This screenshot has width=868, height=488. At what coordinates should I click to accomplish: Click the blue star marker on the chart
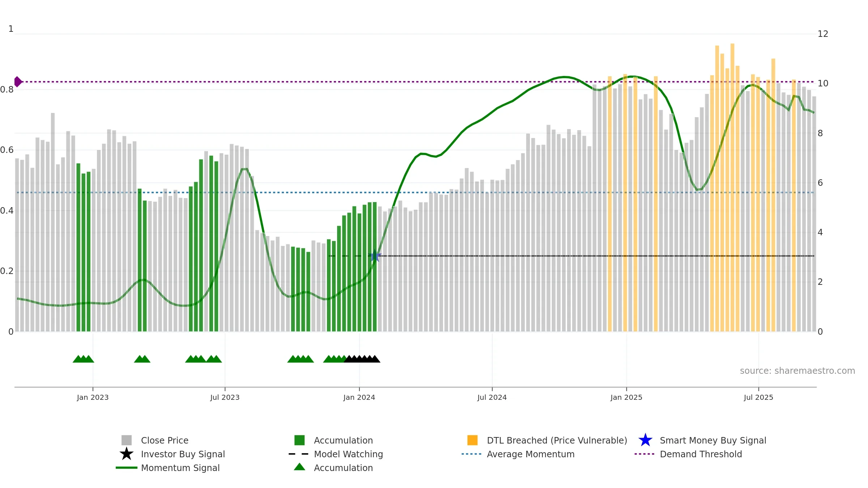click(375, 256)
